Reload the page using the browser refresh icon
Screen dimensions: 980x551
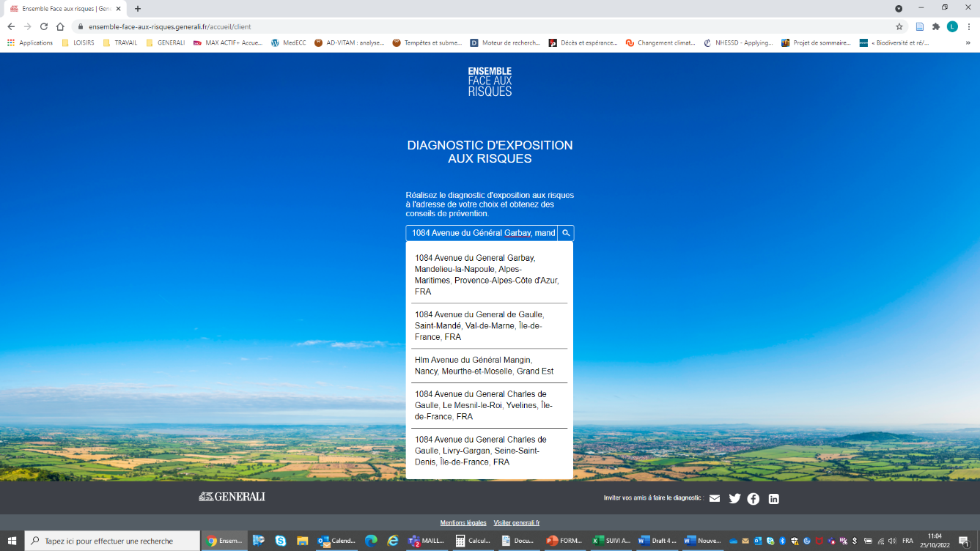(44, 26)
